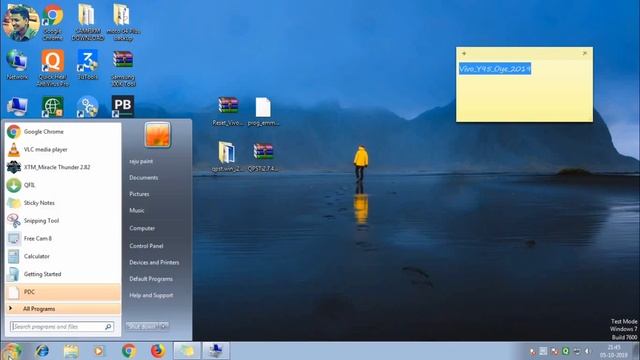Click the search magnifier icon in the Start menu
This screenshot has height=360, width=640.
[x=108, y=327]
